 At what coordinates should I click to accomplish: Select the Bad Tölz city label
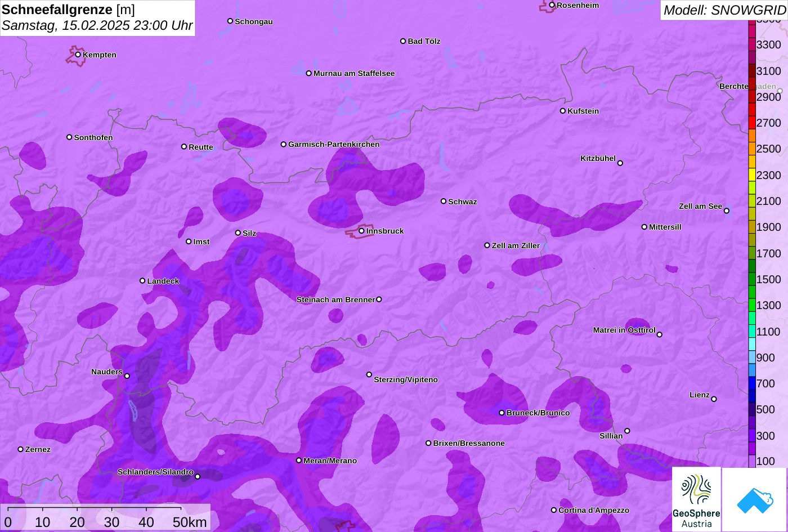point(424,41)
